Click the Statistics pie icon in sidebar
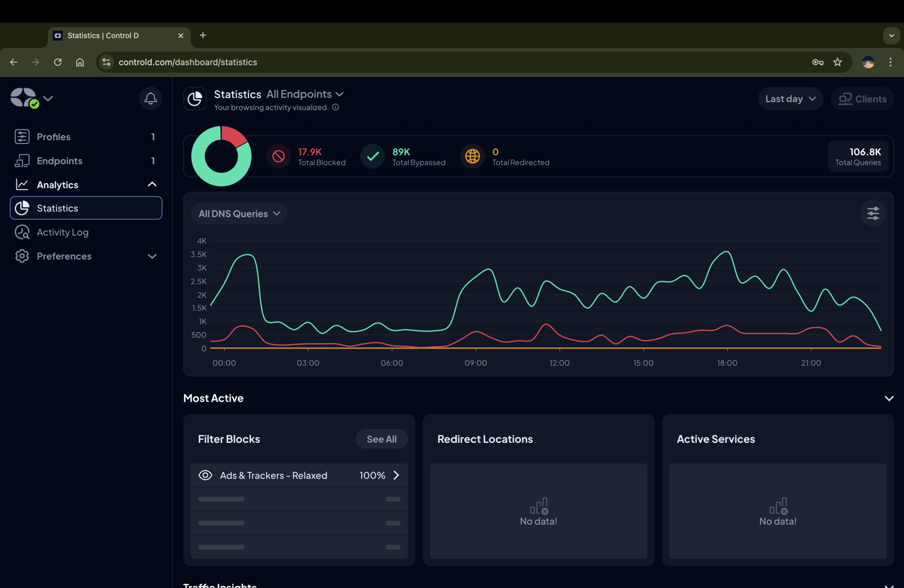 22,208
